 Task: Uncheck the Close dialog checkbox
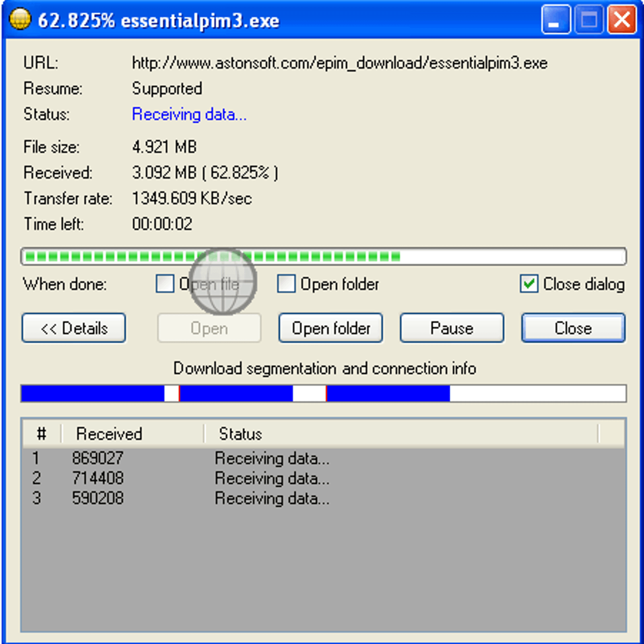pos(529,284)
